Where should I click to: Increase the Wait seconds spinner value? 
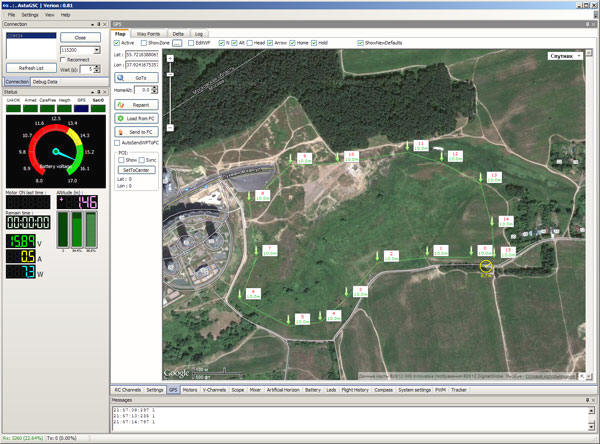point(98,66)
